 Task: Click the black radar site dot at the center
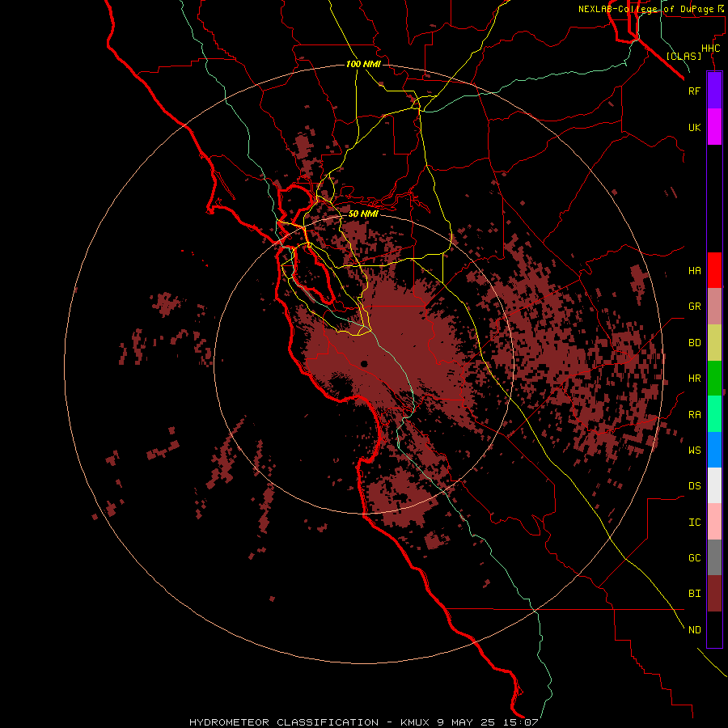pos(364,364)
